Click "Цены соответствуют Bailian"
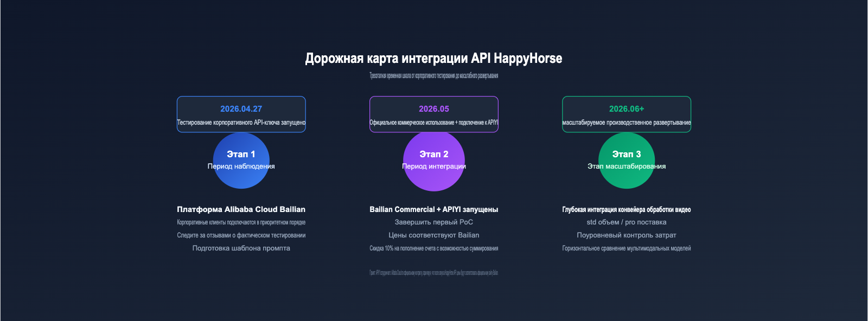 [433, 235]
